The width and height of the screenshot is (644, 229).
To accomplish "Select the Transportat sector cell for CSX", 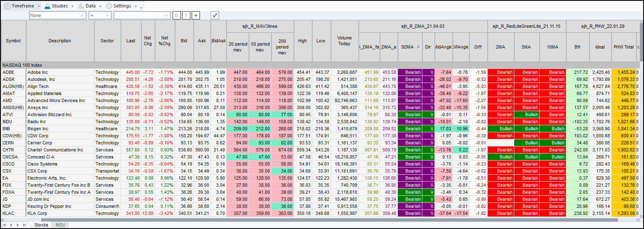I will tap(107, 171).
